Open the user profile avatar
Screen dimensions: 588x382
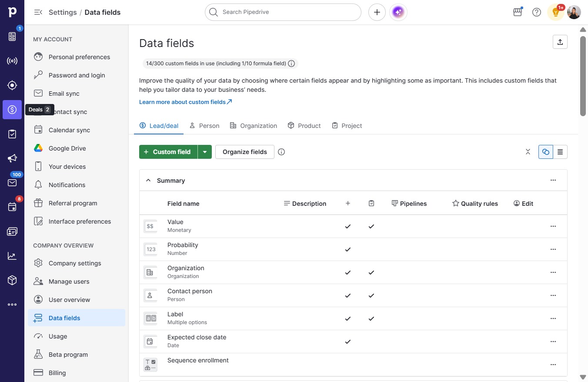pos(574,12)
